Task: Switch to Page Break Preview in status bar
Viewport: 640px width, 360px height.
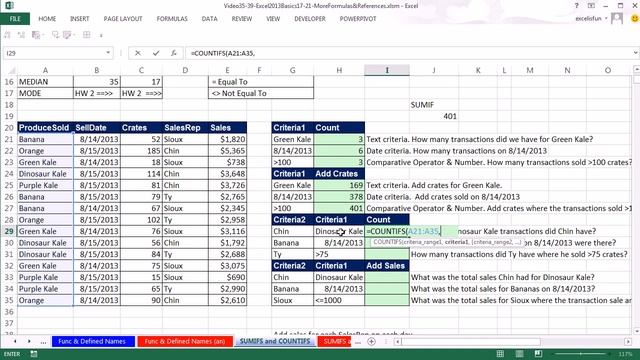Action: click(x=538, y=354)
